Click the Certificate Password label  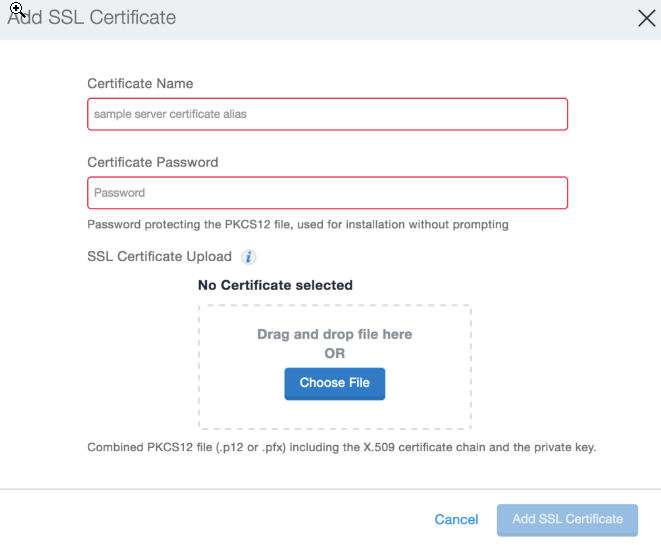pos(152,162)
